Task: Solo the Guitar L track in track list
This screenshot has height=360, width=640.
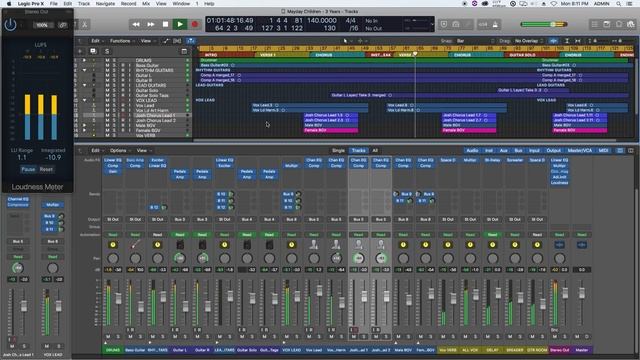Action: pyautogui.click(x=114, y=76)
